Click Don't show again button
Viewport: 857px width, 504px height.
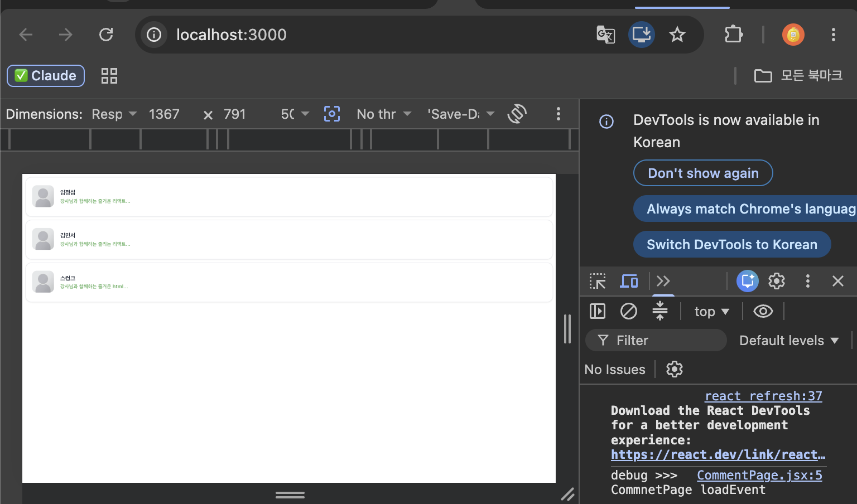703,173
